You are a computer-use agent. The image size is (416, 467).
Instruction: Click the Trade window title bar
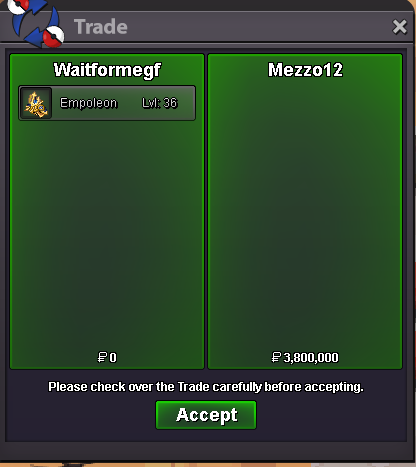coord(208,27)
